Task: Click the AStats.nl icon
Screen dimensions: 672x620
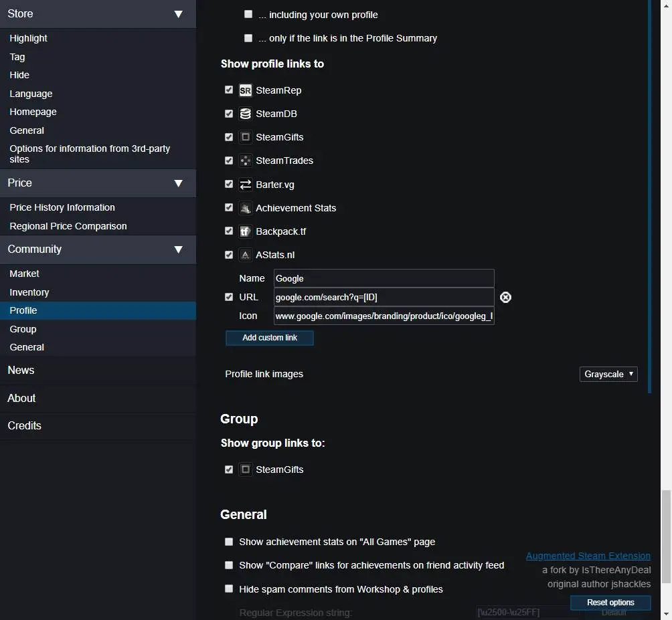Action: tap(245, 255)
